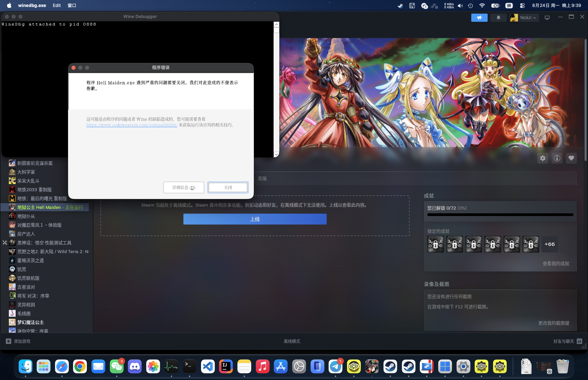
Task: Click the first locked achievement thumbnail
Action: pyautogui.click(x=435, y=244)
